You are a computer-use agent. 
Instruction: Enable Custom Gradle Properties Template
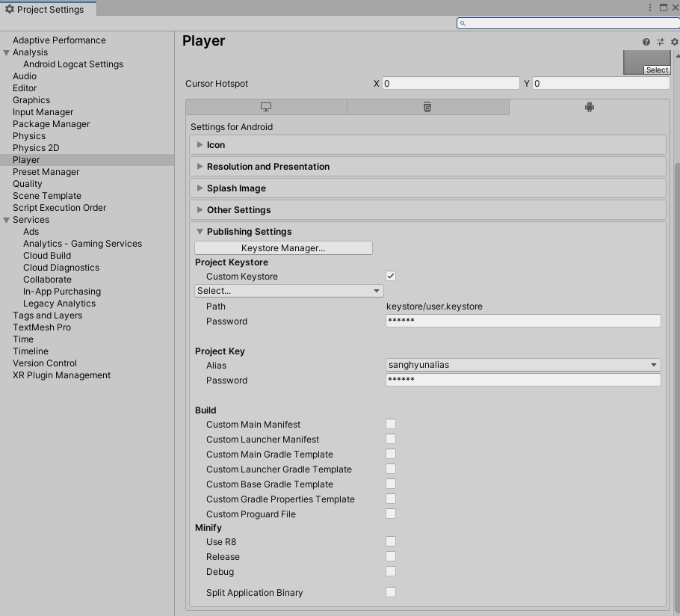pos(391,499)
